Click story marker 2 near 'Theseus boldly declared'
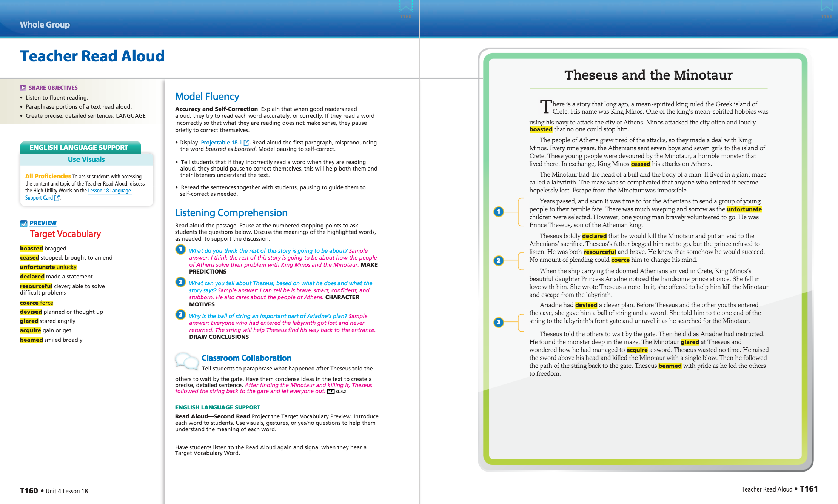 [x=499, y=260]
